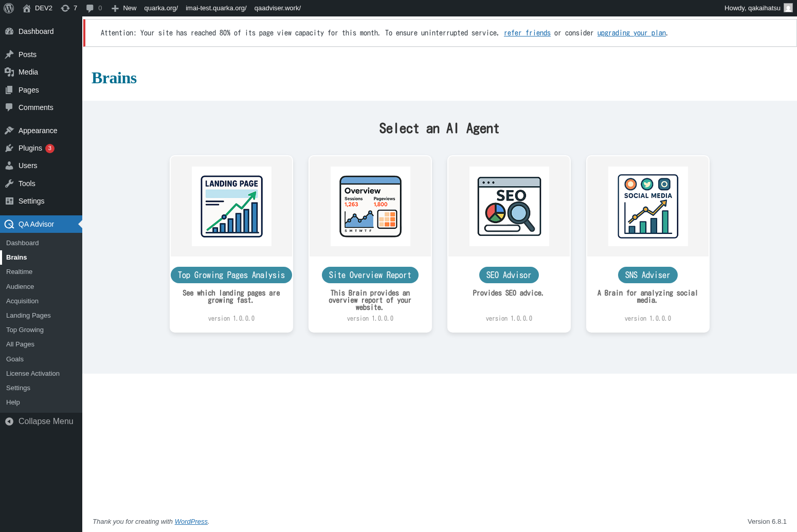Screen dimensions: 797x532
Task: Go to the Appearance menu
Action: tap(38, 131)
